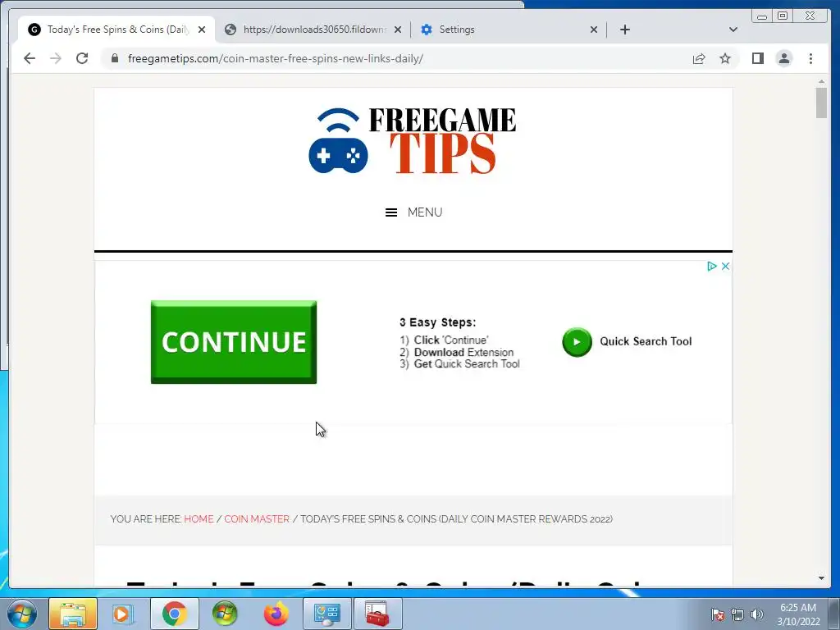Launch Windows Media Player from taskbar
The height and width of the screenshot is (630, 840).
pyautogui.click(x=123, y=614)
